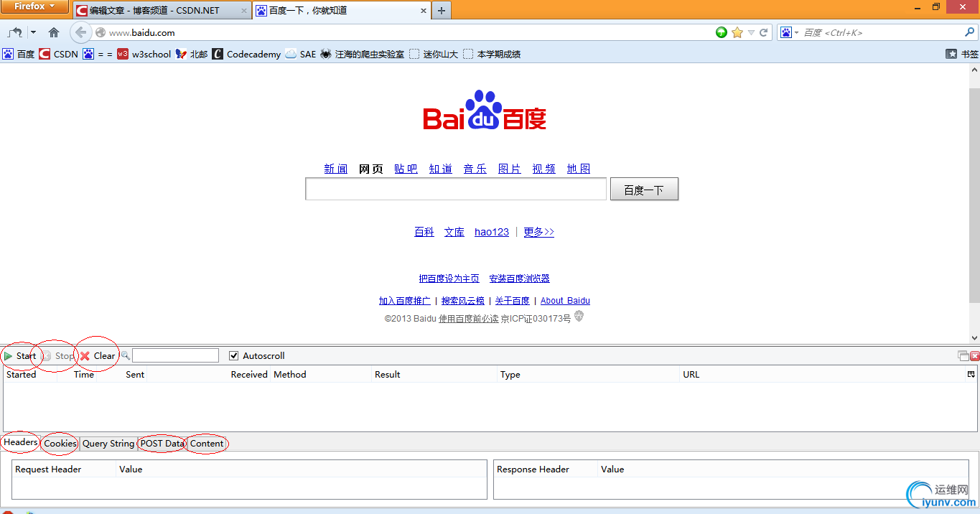This screenshot has height=514, width=980.
Task: Open the 迷你山大 bookmark
Action: 434,54
